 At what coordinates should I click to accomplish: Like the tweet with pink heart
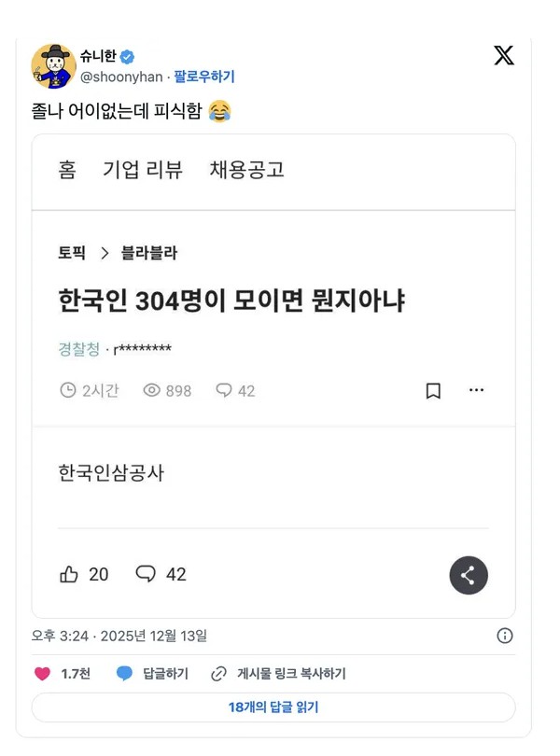tap(42, 673)
